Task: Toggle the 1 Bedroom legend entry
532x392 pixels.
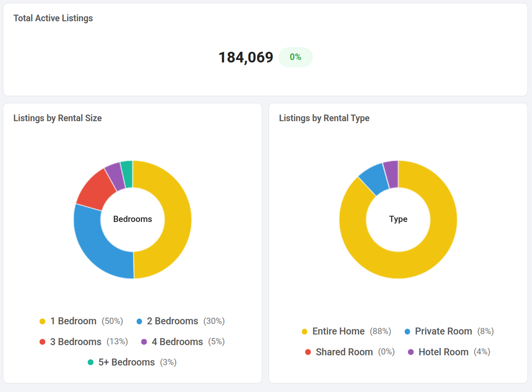Action: tap(81, 321)
